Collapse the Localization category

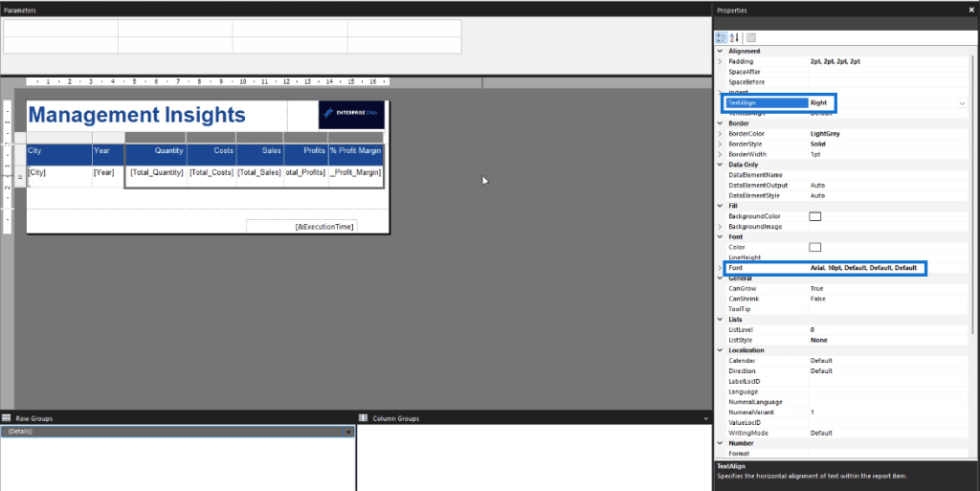tap(720, 350)
